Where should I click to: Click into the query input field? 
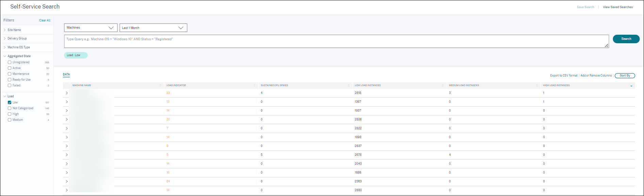pyautogui.click(x=336, y=41)
